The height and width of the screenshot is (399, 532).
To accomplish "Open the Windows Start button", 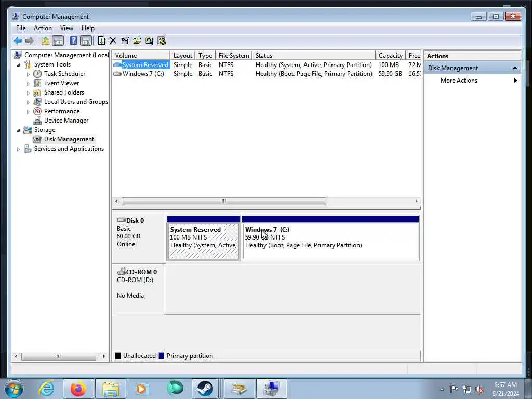I will point(14,389).
